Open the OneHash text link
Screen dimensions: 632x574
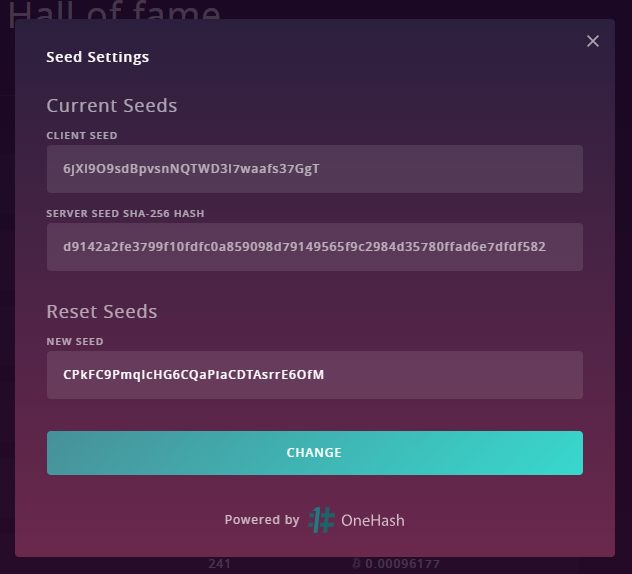coord(372,520)
